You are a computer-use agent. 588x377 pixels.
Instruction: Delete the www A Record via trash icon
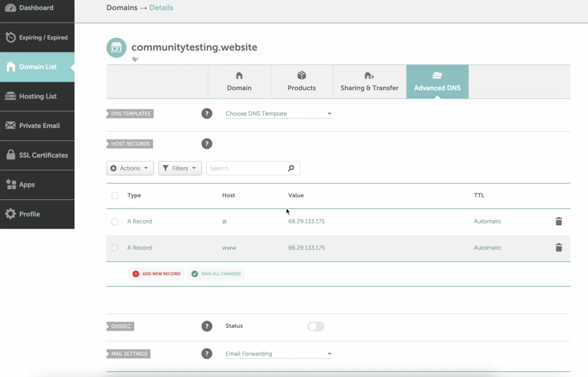point(559,248)
